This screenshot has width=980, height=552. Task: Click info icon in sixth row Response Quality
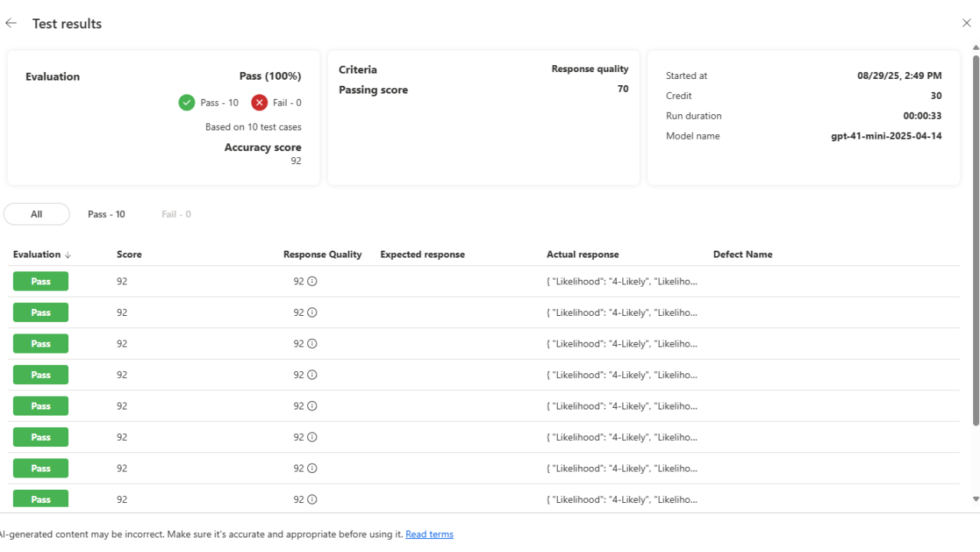coord(312,437)
